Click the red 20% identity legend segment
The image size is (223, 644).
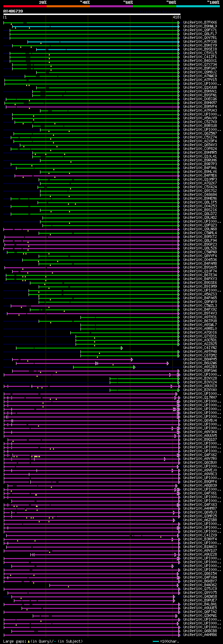(25, 6)
